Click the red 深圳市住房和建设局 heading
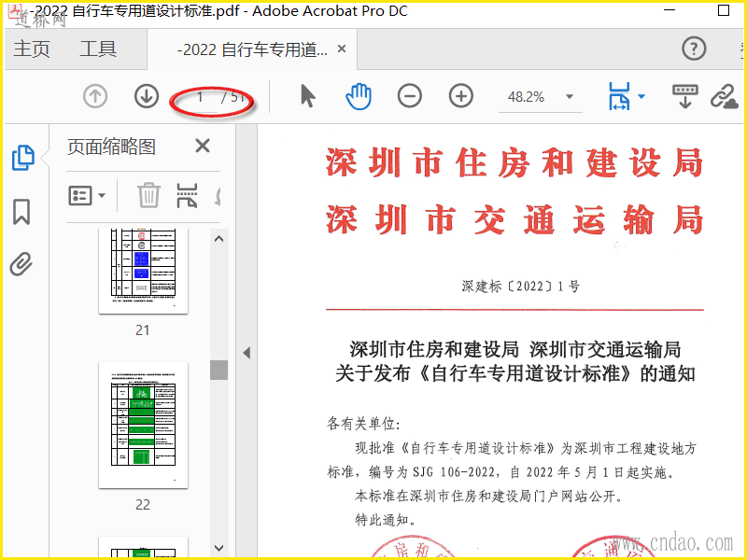This screenshot has height=560, width=747. tap(514, 162)
